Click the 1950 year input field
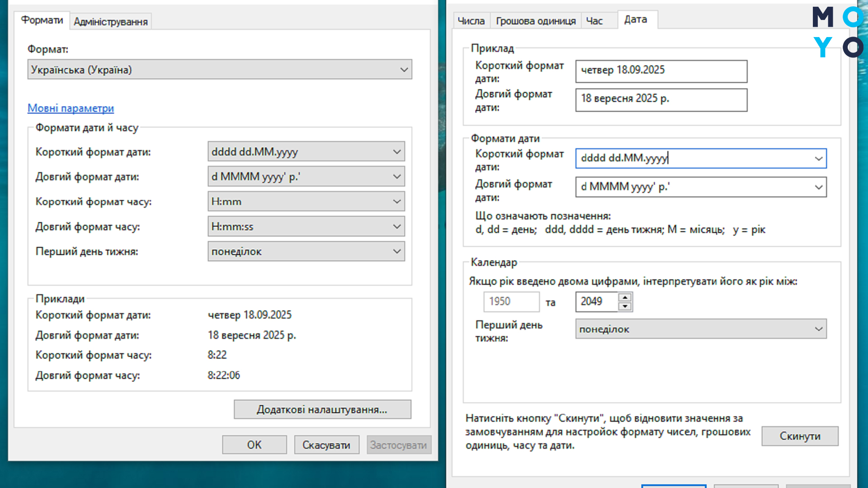868x488 pixels. point(511,301)
